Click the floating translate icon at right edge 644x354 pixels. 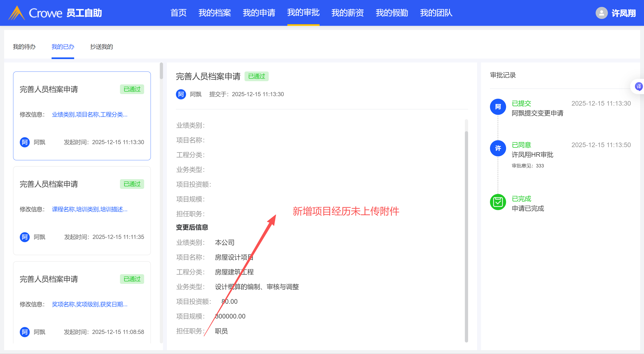(638, 86)
